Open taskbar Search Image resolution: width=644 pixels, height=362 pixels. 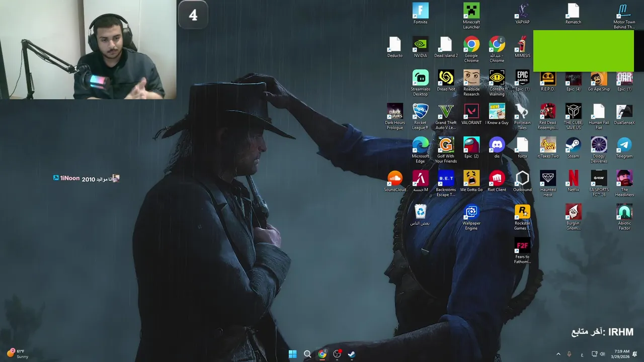point(307,354)
